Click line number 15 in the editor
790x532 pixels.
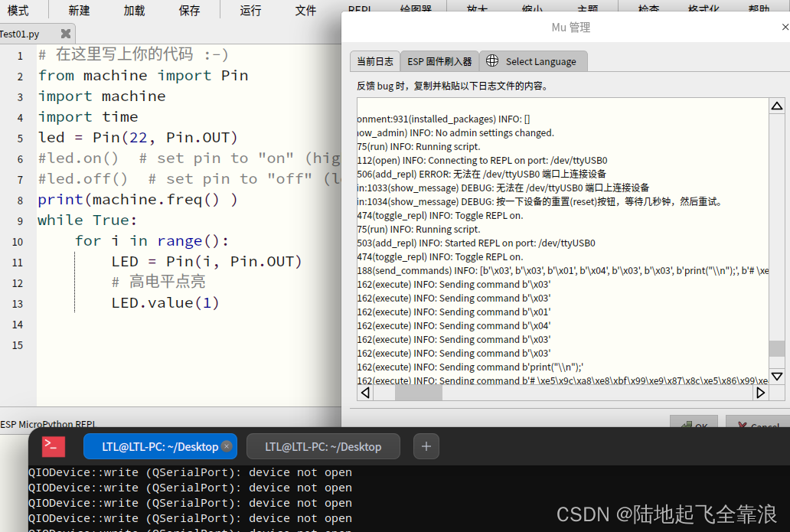coord(18,345)
